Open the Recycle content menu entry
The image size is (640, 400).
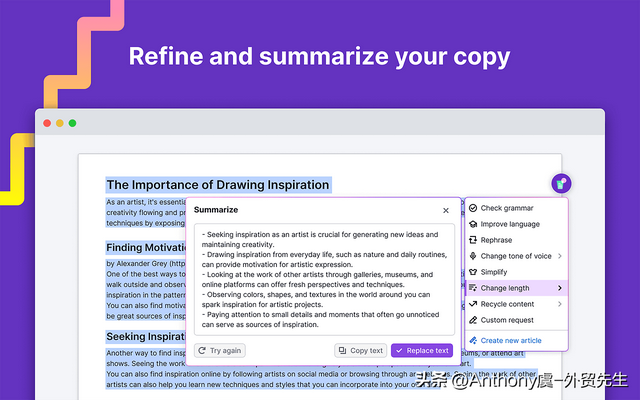coord(516,304)
